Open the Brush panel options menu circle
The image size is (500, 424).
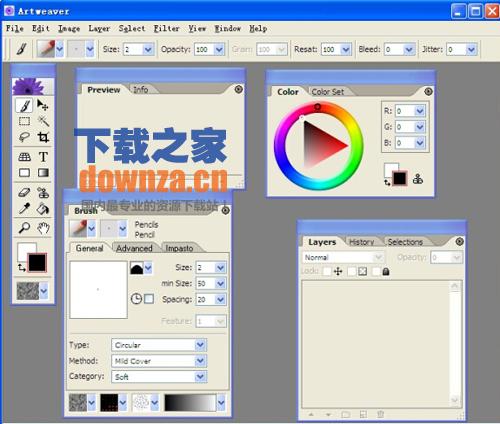coord(226,210)
